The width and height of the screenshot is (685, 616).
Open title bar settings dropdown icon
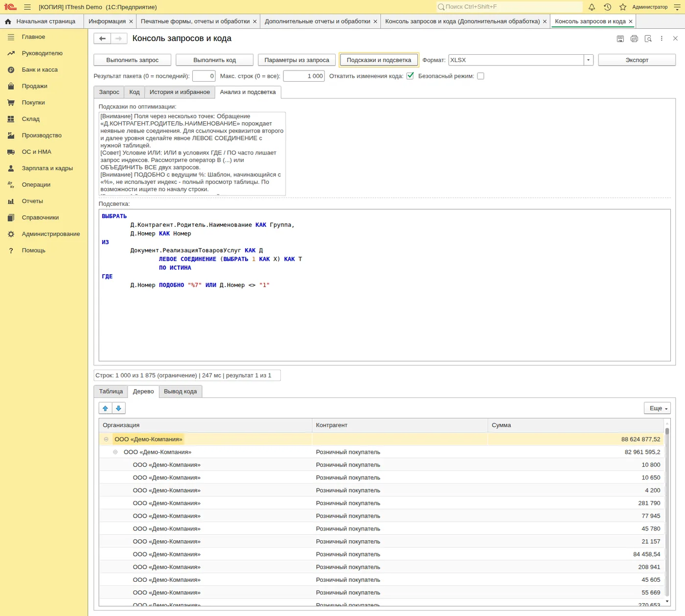coord(677,7)
